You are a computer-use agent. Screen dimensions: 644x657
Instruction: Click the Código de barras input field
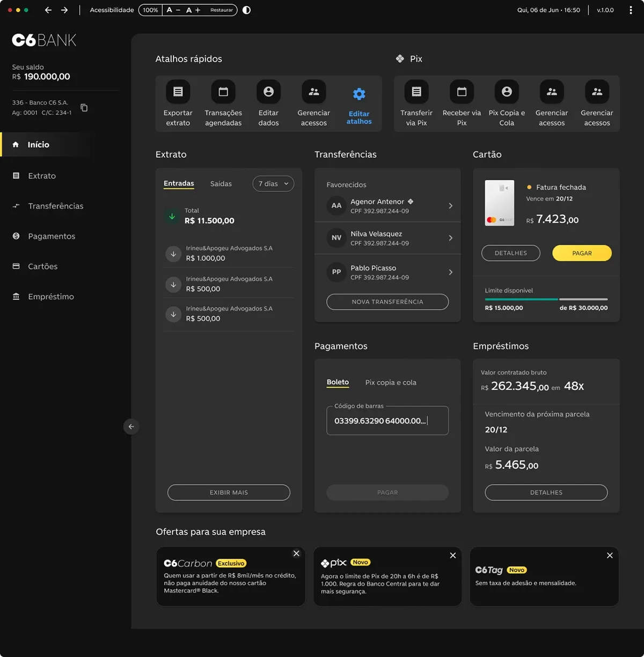[387, 420]
